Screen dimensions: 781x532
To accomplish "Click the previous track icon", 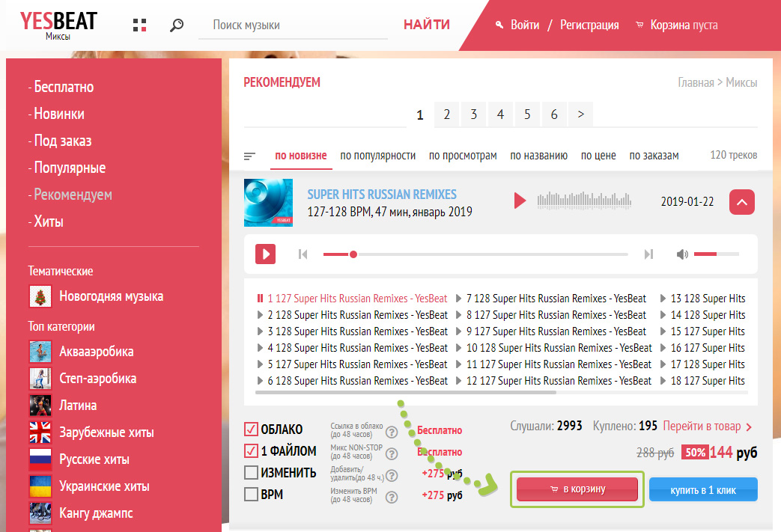I will pyautogui.click(x=303, y=254).
